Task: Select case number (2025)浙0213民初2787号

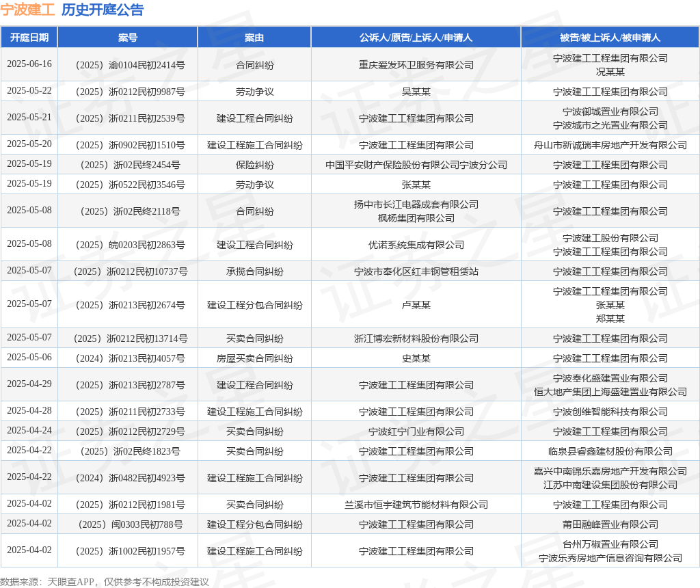Action: (x=130, y=386)
